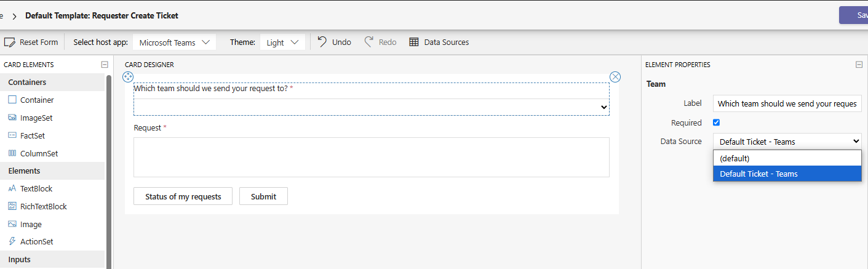
Task: Click the Reset Form pencil icon
Action: coord(9,42)
